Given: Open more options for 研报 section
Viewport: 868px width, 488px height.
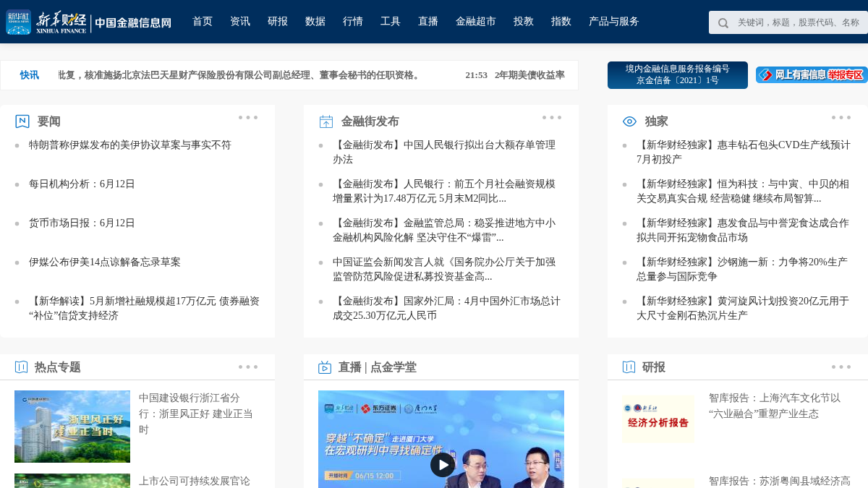Looking at the screenshot, I should (841, 367).
